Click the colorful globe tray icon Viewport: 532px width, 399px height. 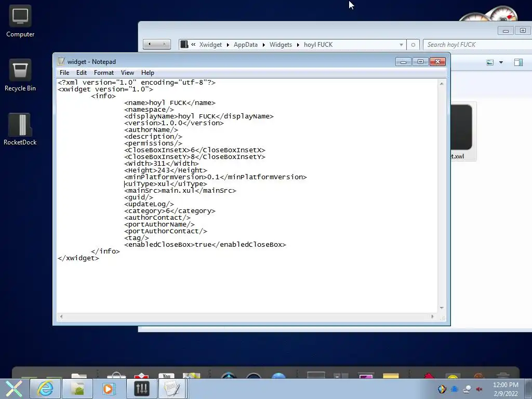click(442, 389)
